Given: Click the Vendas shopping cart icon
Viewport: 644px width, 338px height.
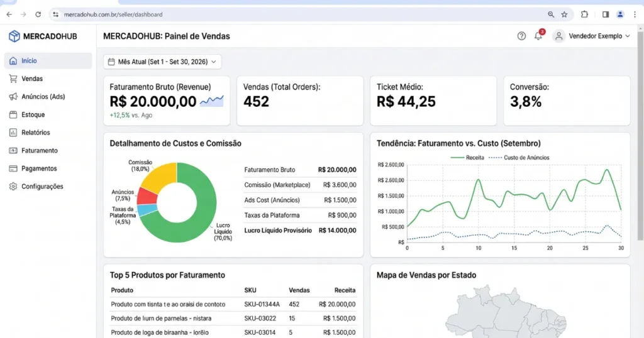Looking at the screenshot, I should [x=13, y=79].
